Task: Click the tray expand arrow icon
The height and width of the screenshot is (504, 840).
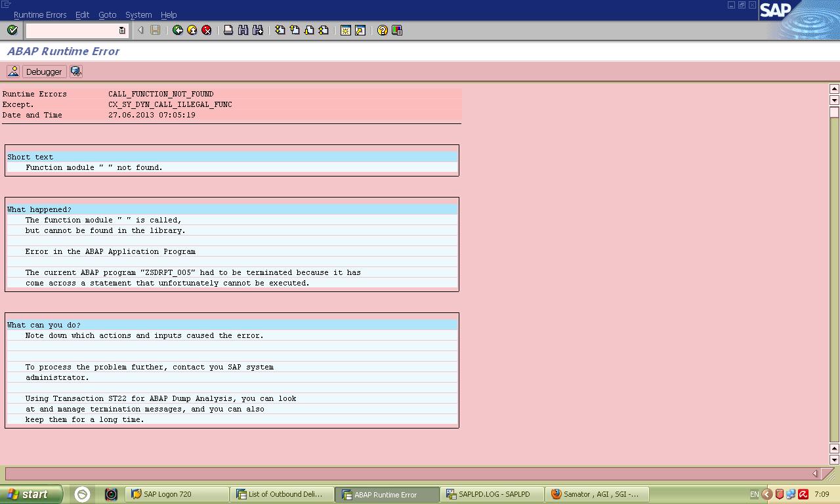Action: pyautogui.click(x=766, y=494)
